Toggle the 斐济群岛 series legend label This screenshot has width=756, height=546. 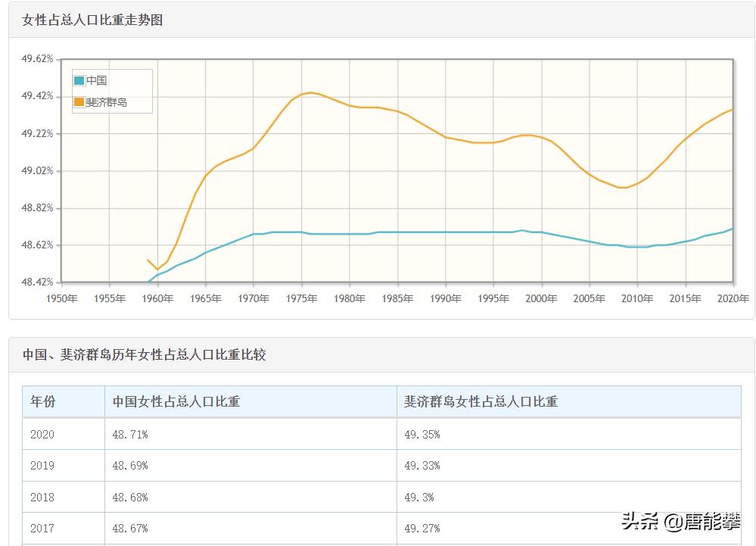(x=107, y=102)
